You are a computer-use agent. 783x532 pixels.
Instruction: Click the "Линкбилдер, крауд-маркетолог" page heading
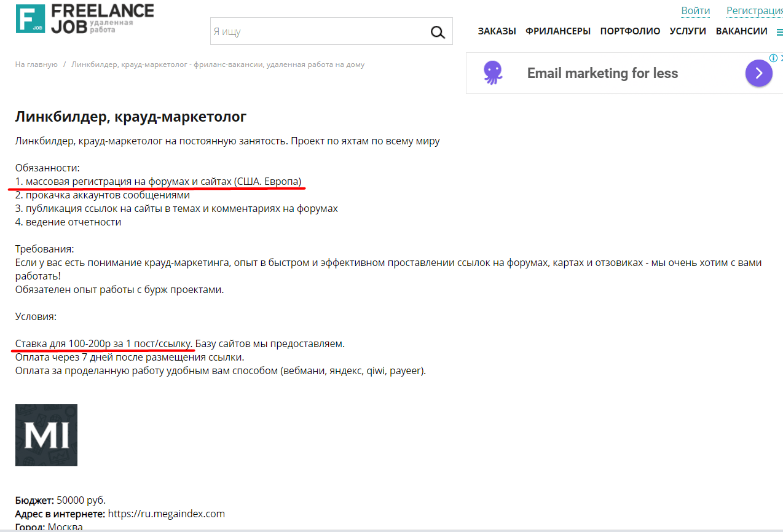click(x=131, y=116)
